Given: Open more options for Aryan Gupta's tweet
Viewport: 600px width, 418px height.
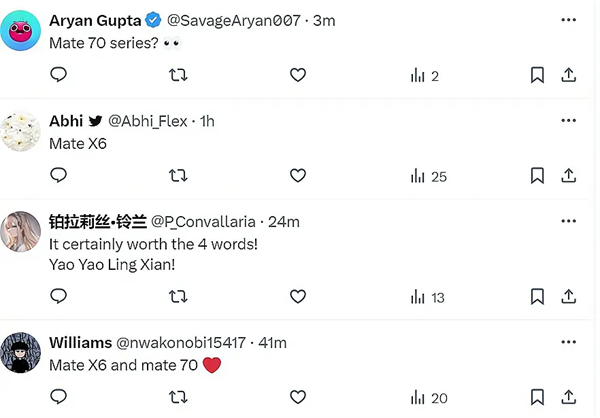Looking at the screenshot, I should pyautogui.click(x=569, y=20).
